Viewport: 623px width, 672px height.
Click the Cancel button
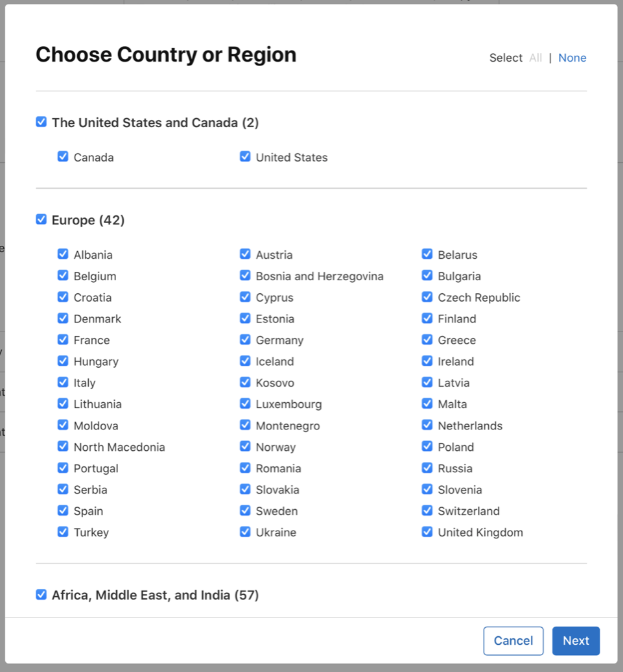click(513, 641)
